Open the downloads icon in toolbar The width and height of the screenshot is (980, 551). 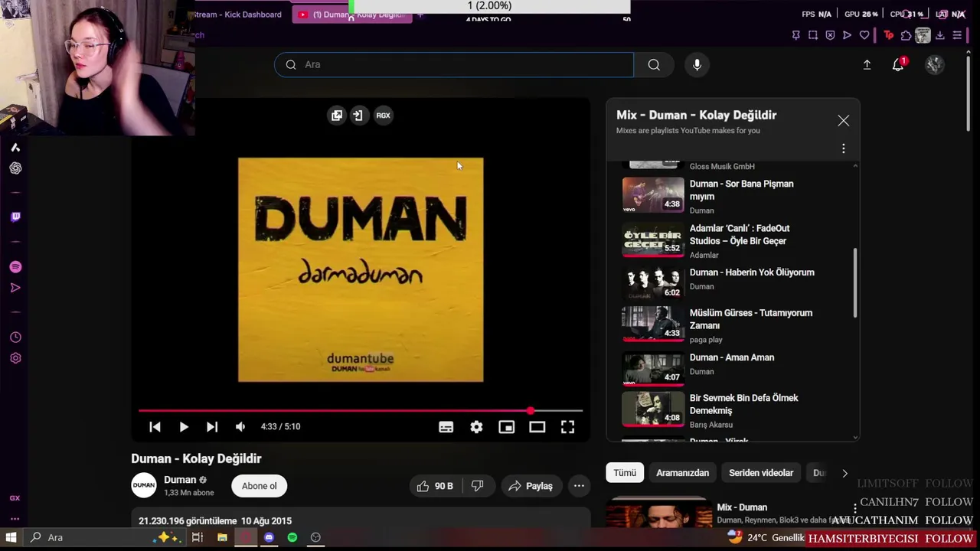(940, 35)
